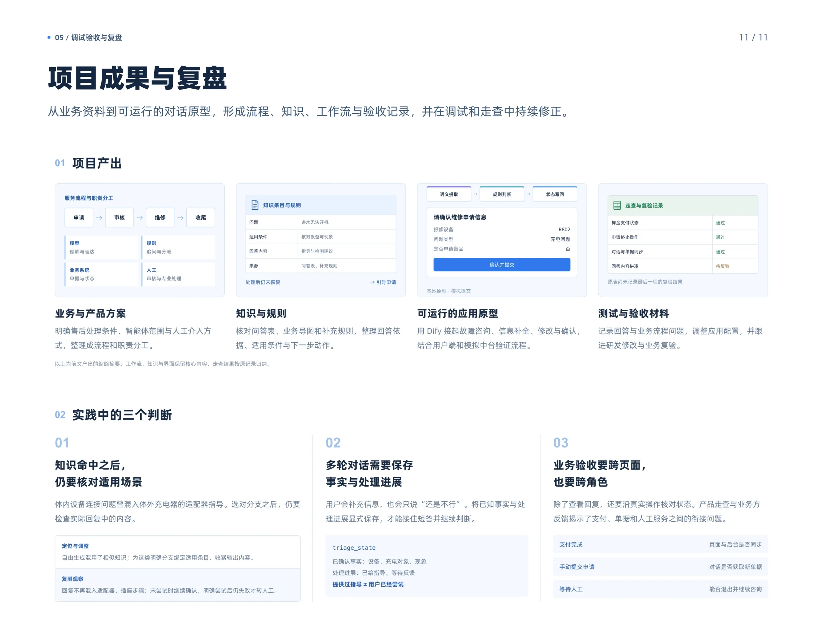Click the 充电问题 value
The width and height of the screenshot is (816, 644).
coord(560,239)
